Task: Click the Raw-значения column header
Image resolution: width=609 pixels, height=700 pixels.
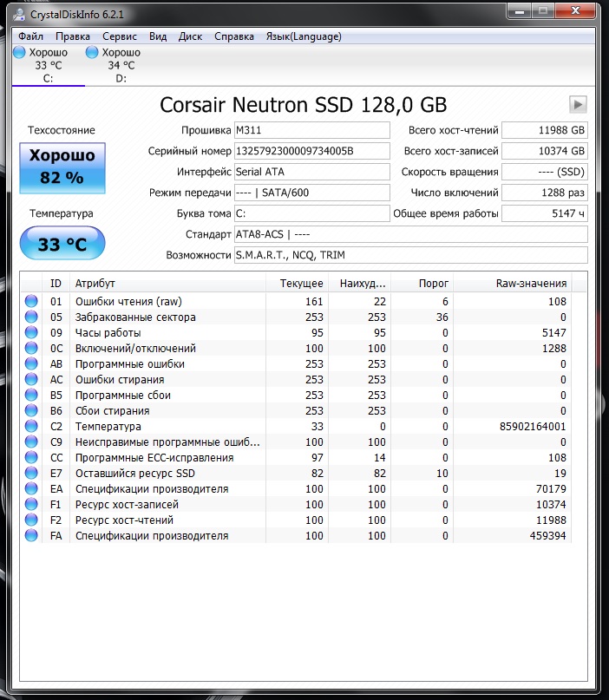Action: point(513,284)
